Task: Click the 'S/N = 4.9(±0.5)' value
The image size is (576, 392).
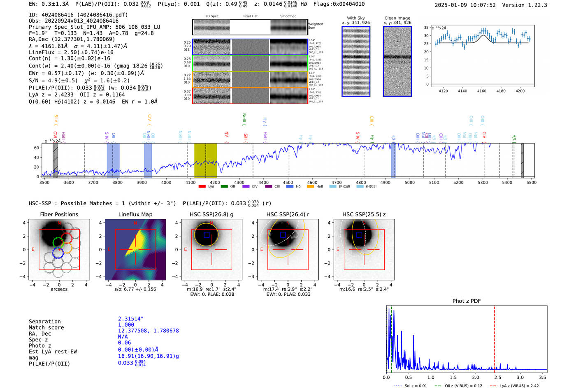Action: (53, 80)
